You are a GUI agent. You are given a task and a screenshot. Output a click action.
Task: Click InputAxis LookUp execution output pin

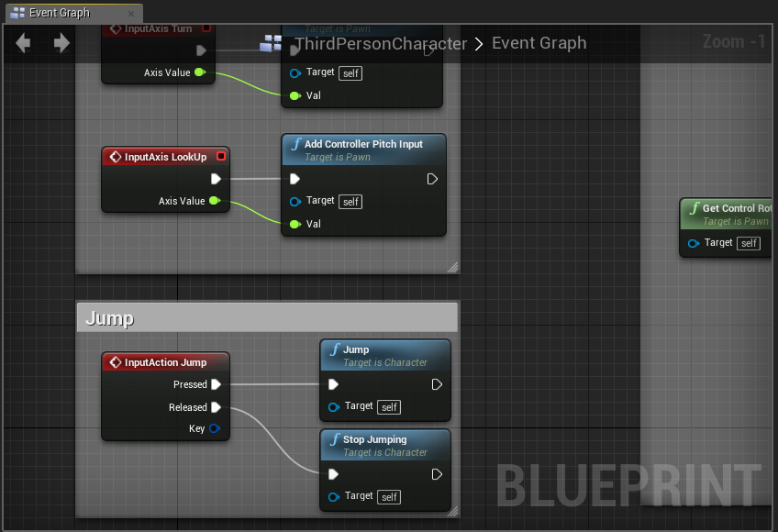pos(216,179)
